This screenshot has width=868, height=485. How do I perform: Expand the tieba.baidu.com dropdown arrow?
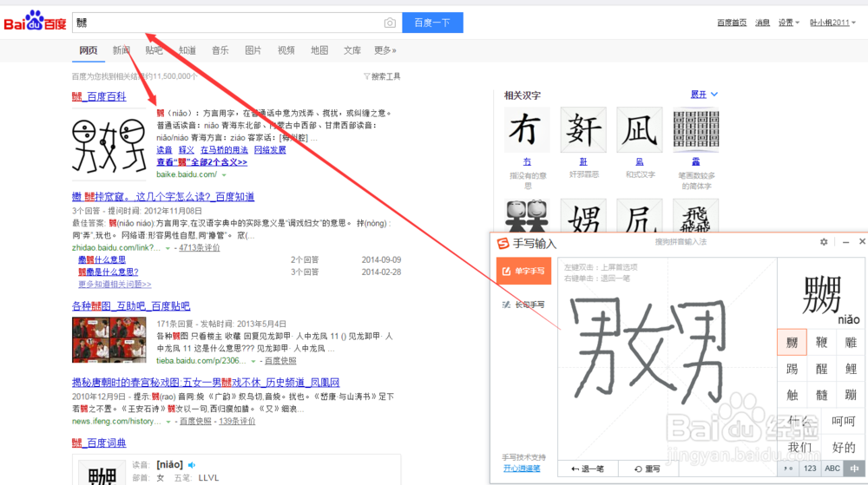pos(253,361)
